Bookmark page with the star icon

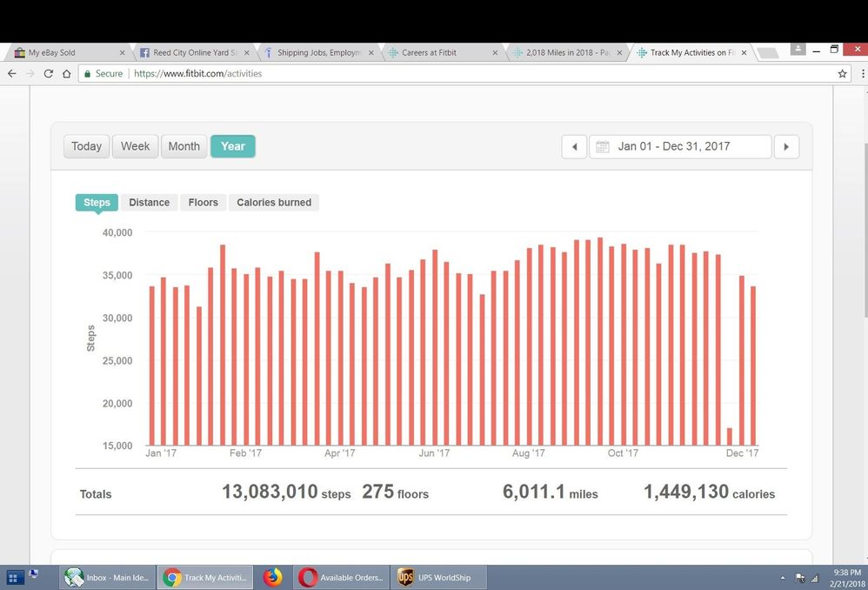point(842,74)
